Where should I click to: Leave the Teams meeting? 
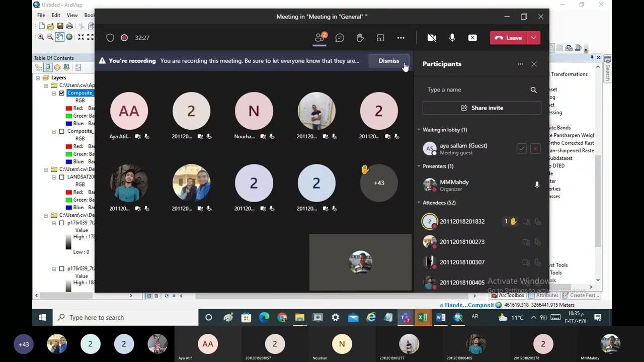tap(509, 38)
